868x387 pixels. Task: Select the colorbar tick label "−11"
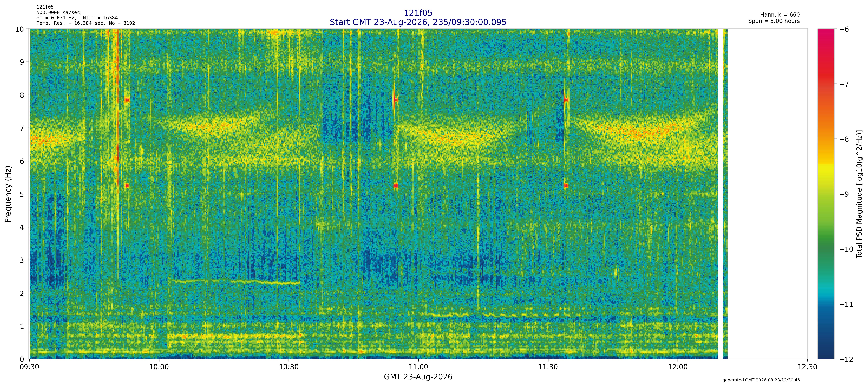tap(846, 304)
